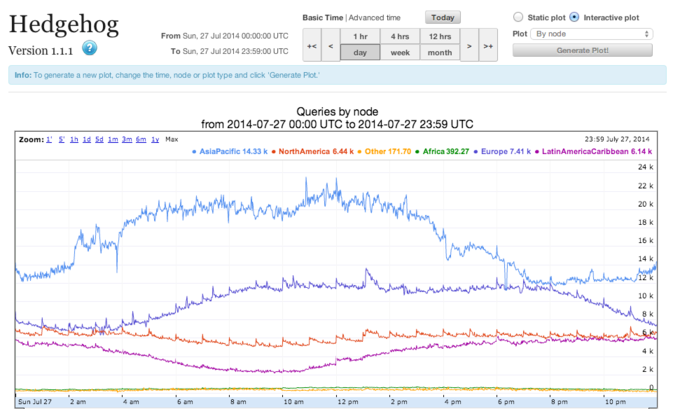Switch to Basic Time tab

coord(323,18)
